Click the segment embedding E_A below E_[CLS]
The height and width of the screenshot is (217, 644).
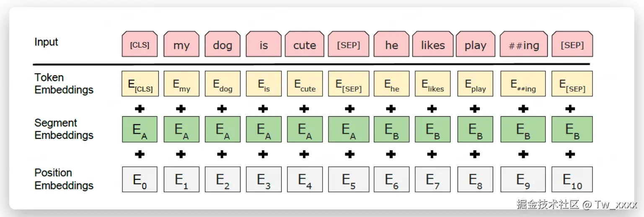pyautogui.click(x=140, y=129)
